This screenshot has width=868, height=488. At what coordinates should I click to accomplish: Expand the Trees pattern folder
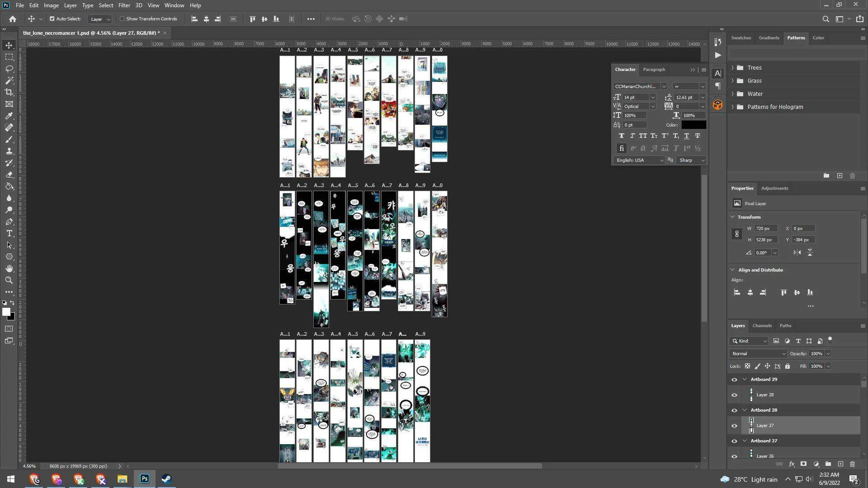(732, 68)
